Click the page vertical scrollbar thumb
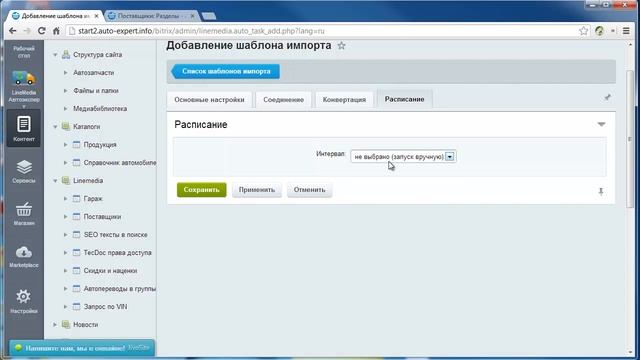The height and width of the screenshot is (360, 640). coord(630,139)
